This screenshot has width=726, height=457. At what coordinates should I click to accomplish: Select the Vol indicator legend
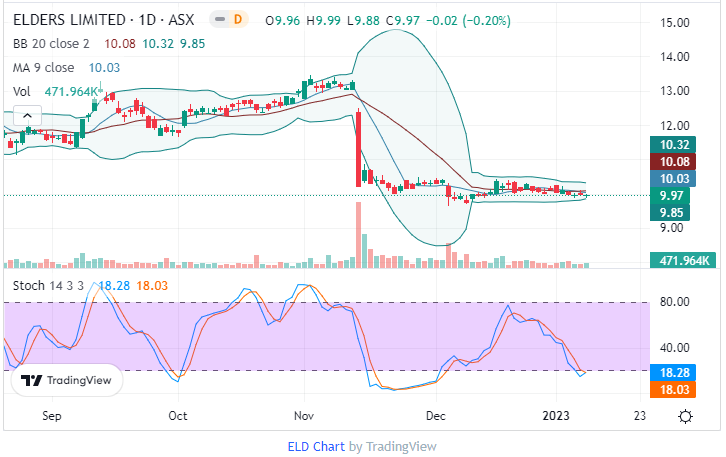[21, 92]
